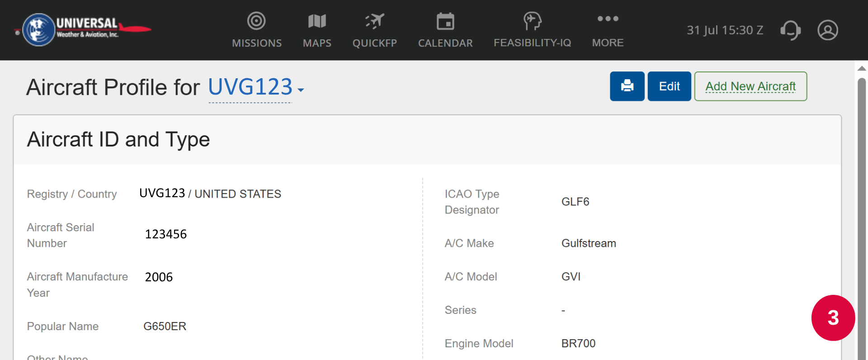Click the A/C Make value Gulfstream
This screenshot has width=868, height=360.
(589, 243)
